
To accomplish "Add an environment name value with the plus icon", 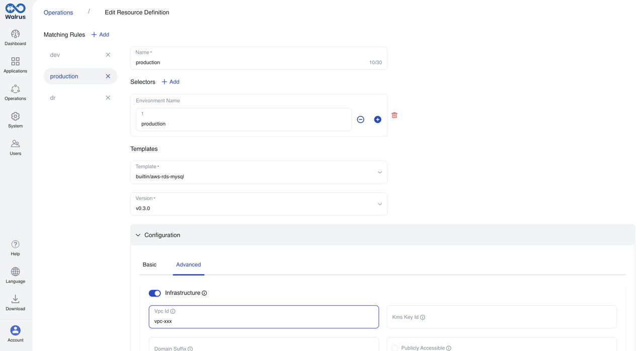I will pos(377,119).
